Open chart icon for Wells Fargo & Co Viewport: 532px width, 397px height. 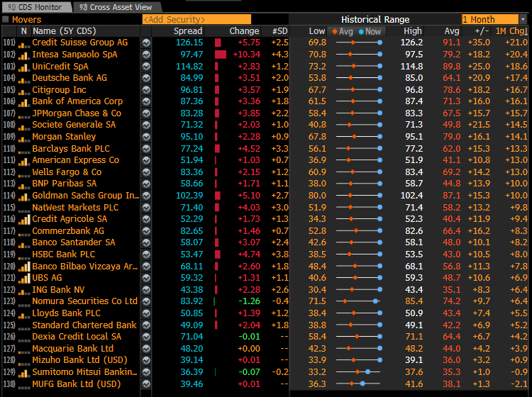tap(146, 172)
